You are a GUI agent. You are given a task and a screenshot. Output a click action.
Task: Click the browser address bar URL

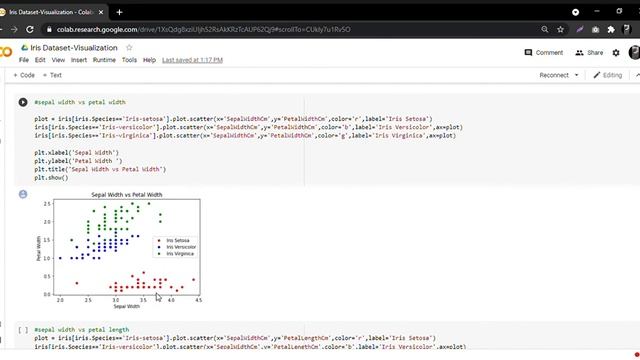(x=204, y=29)
